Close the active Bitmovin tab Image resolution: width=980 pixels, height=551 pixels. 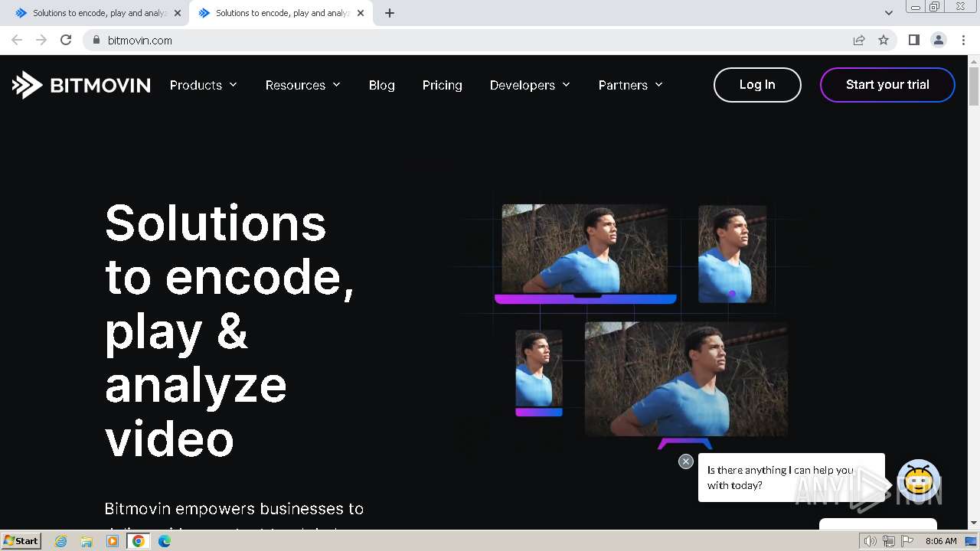(x=361, y=13)
